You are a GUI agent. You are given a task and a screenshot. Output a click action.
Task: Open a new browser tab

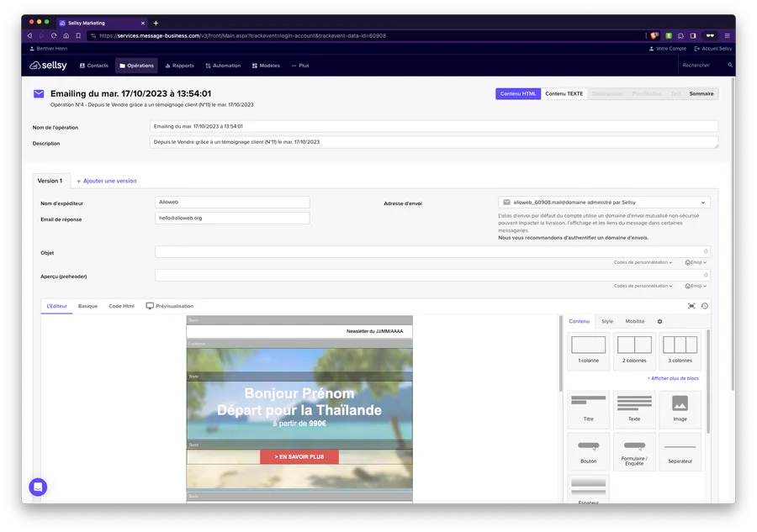coord(156,23)
